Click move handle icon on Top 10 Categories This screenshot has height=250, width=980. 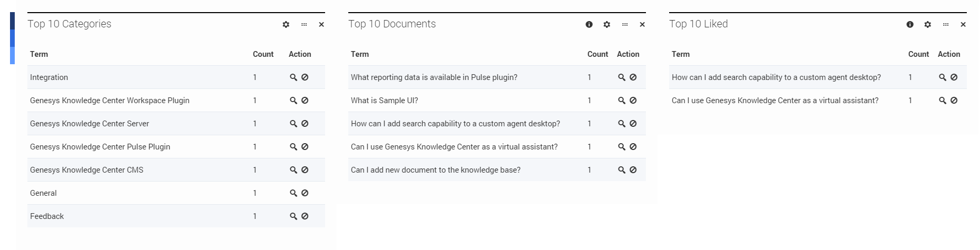[x=304, y=24]
